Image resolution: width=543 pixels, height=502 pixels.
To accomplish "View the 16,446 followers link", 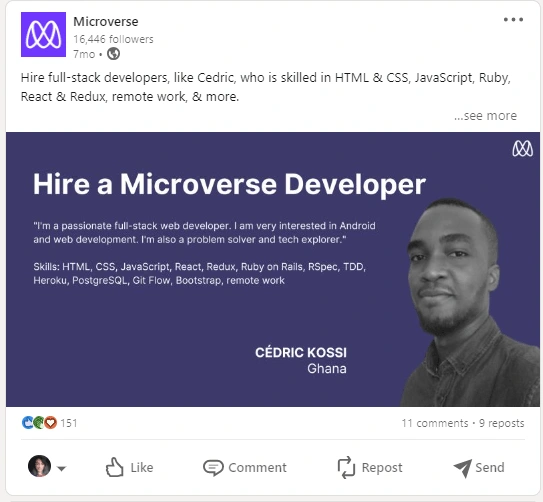I will 113,39.
